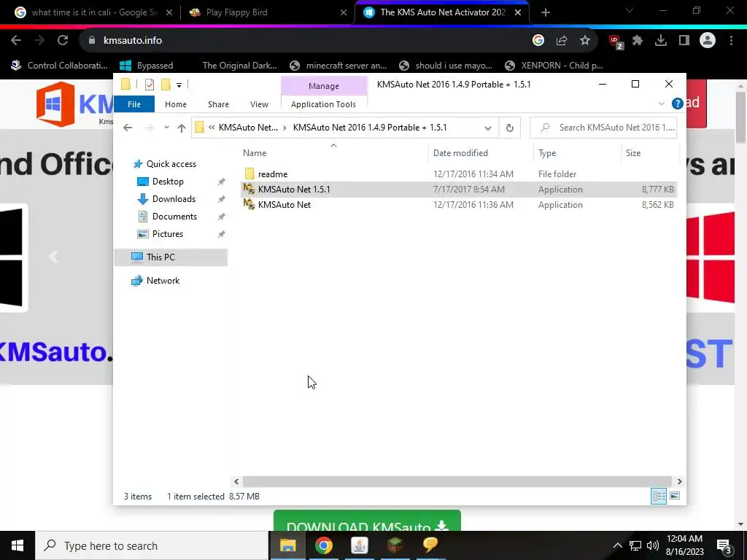The width and height of the screenshot is (747, 560).
Task: Switch to the View ribbon tab
Action: pos(259,104)
